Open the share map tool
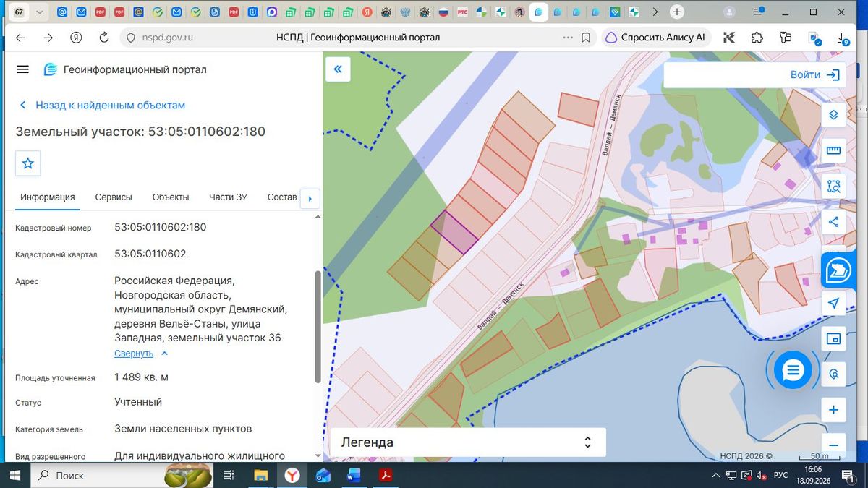This screenshot has height=488, width=868. tap(833, 222)
